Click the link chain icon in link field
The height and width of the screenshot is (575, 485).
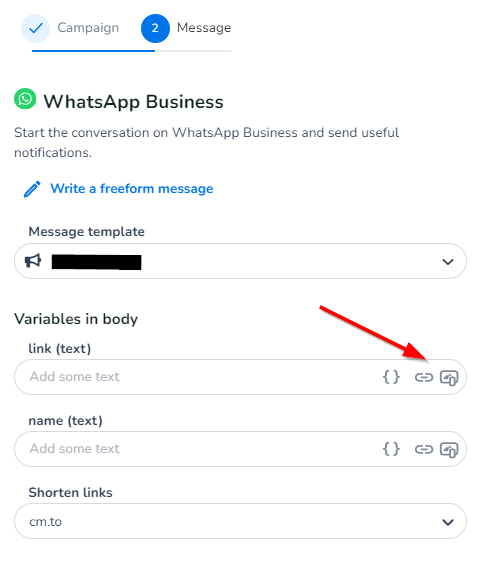[x=424, y=377]
